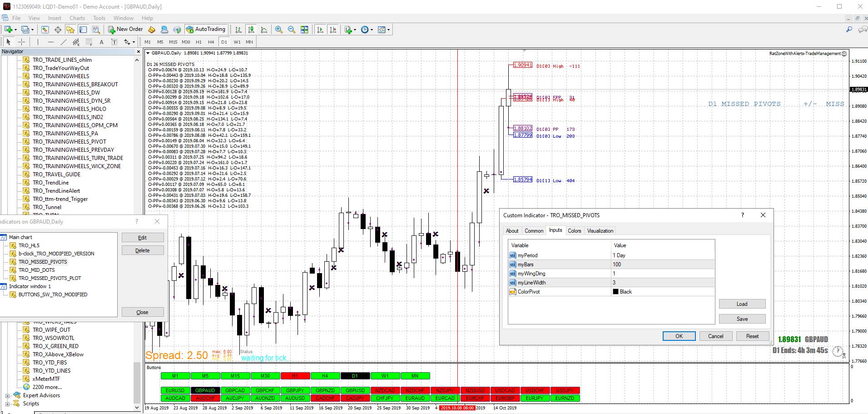The height and width of the screenshot is (414, 868).
Task: Open the new chart dropdown arrow
Action: (15, 30)
